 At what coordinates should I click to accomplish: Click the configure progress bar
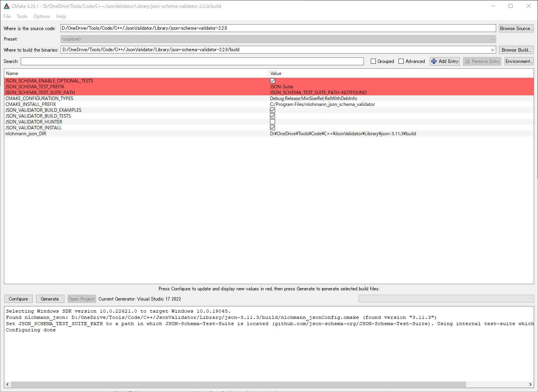tap(446, 299)
